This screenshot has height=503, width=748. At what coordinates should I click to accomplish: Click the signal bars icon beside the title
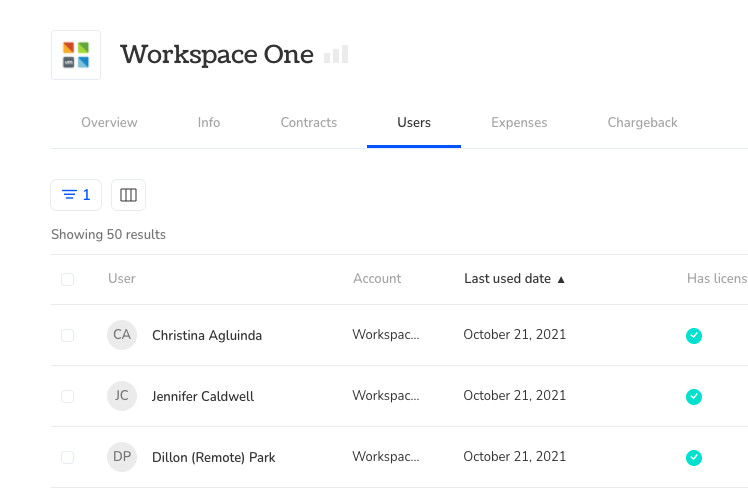(x=336, y=55)
